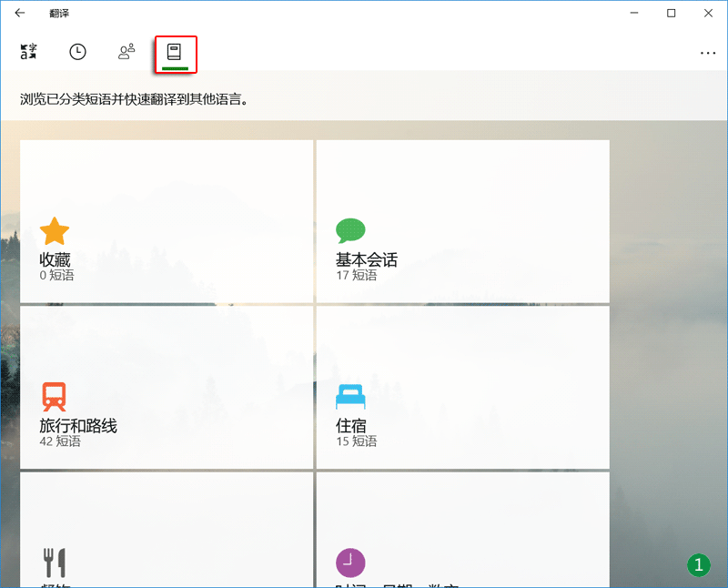Click the 浏览已分类短语 description text

[134, 99]
